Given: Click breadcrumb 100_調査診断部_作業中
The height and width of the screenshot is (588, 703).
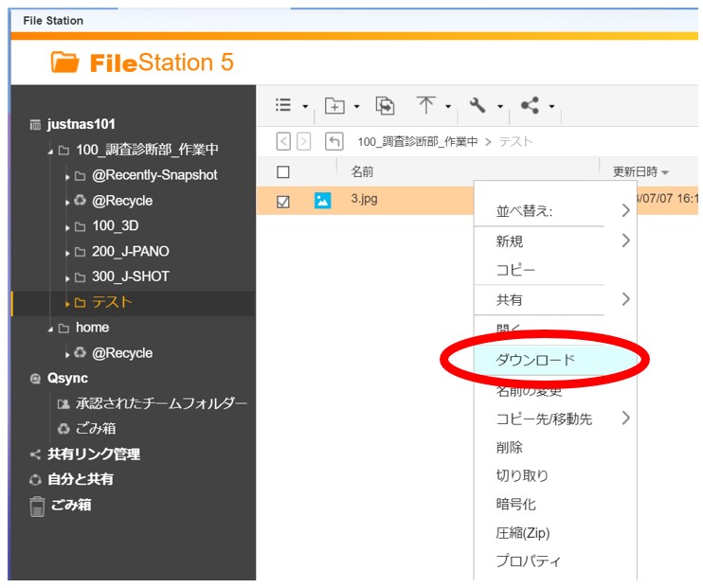Looking at the screenshot, I should coord(418,142).
